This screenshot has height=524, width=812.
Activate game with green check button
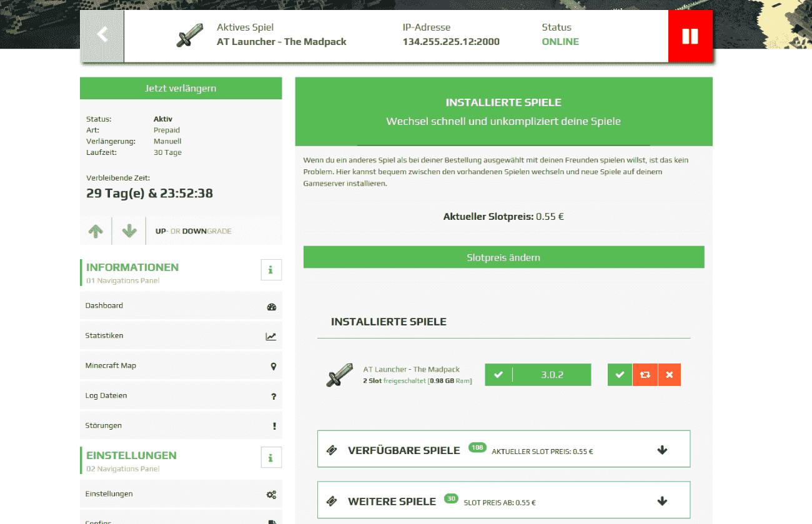pyautogui.click(x=620, y=375)
